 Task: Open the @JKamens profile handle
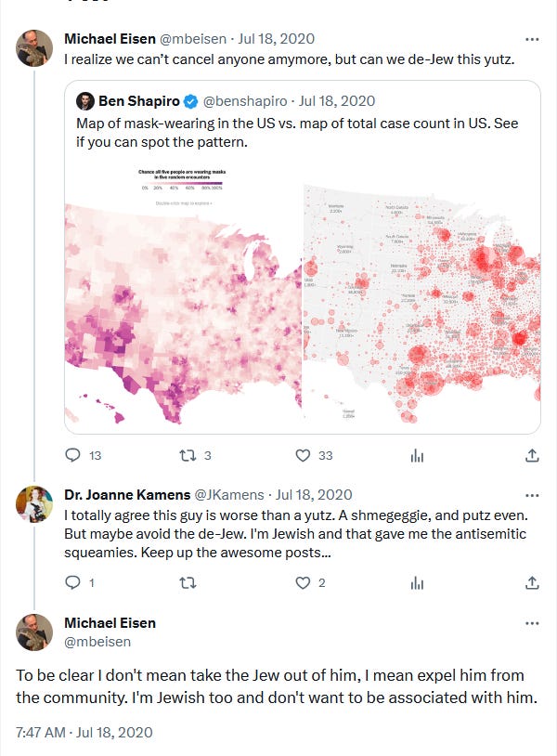pyautogui.click(x=229, y=495)
